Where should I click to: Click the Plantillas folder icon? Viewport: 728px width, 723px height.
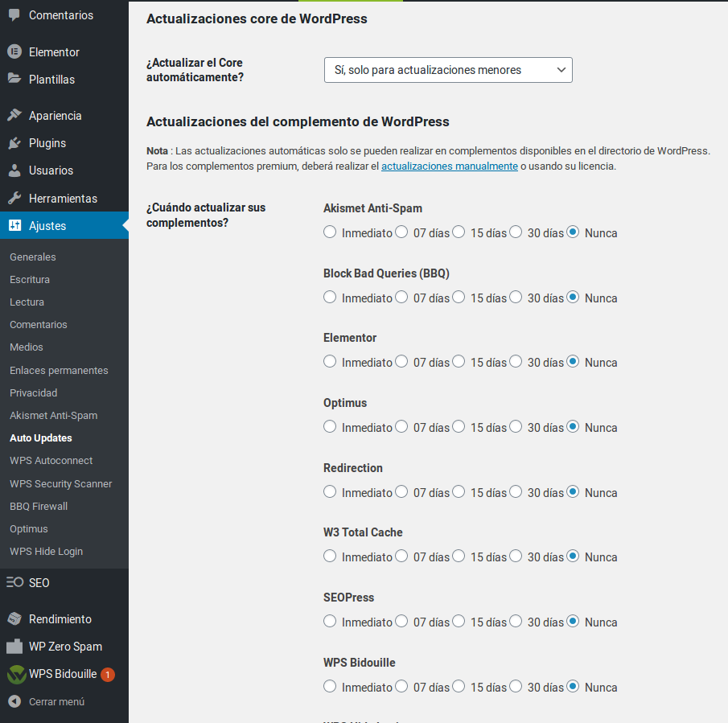[14, 79]
